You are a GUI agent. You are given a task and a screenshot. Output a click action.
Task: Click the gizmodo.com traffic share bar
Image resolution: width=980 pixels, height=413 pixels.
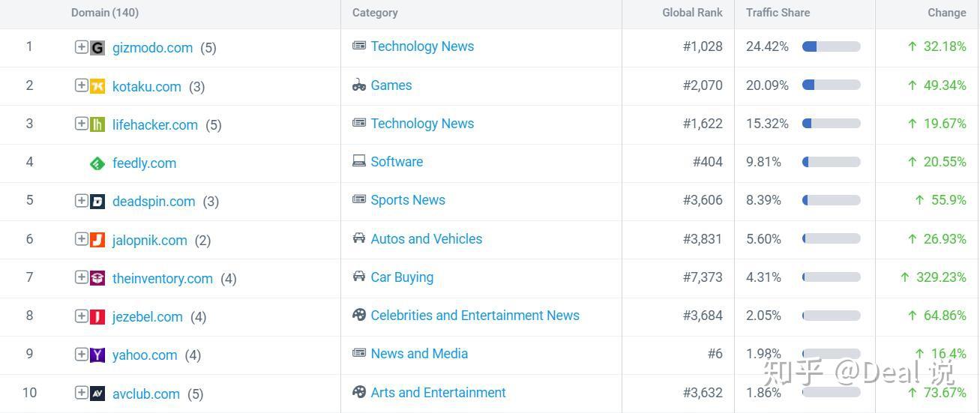[x=831, y=46]
